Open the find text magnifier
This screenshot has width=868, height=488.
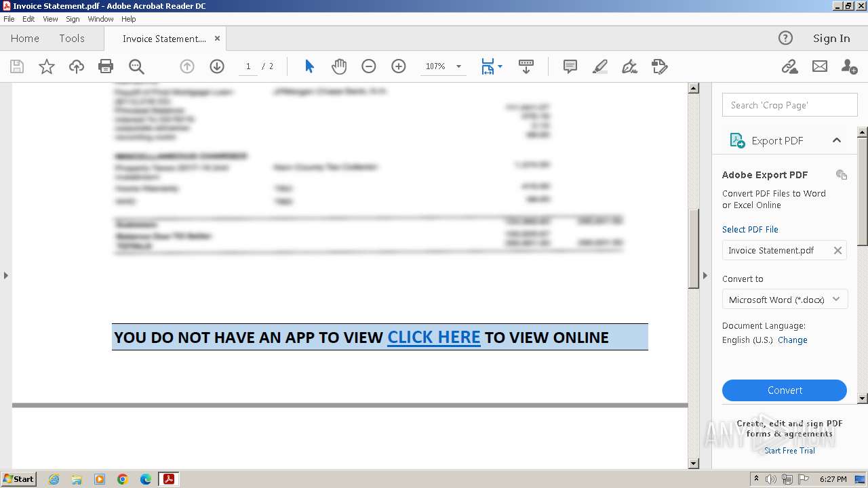[x=136, y=66]
